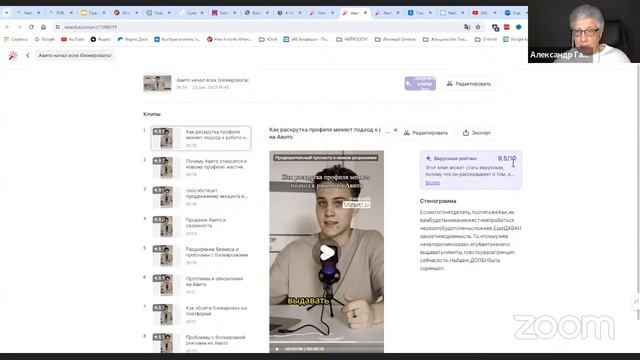Click the browser forward arrow
The image size is (640, 360).
tap(19, 27)
